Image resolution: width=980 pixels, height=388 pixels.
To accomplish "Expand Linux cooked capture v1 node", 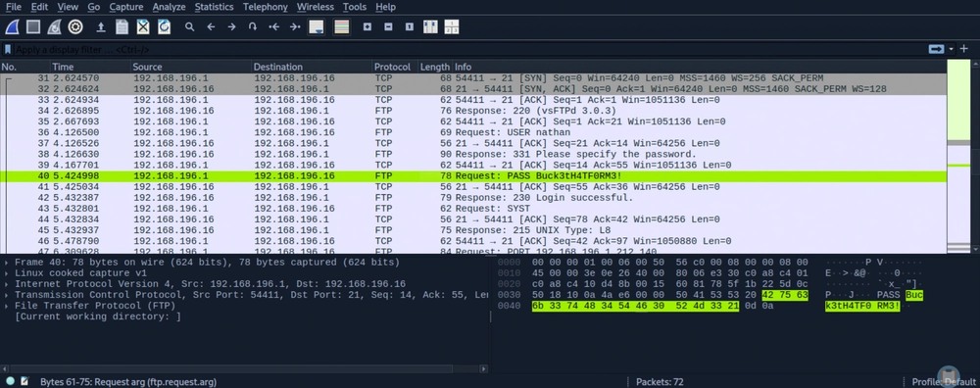I will [x=6, y=273].
